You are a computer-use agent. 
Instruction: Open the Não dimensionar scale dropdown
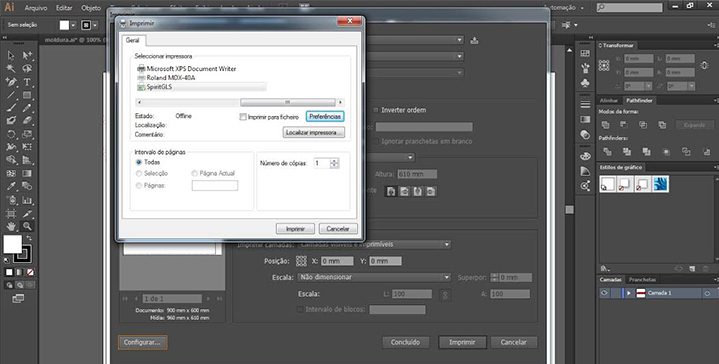[374, 277]
